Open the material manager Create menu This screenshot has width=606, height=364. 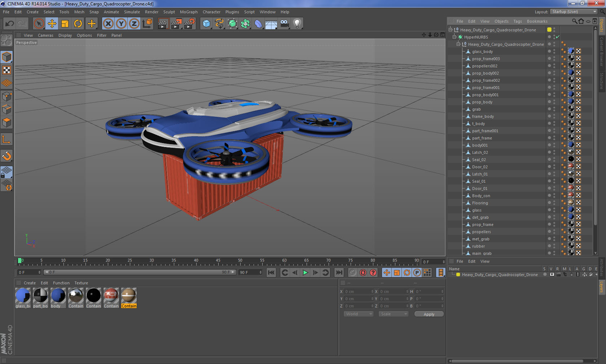click(30, 283)
